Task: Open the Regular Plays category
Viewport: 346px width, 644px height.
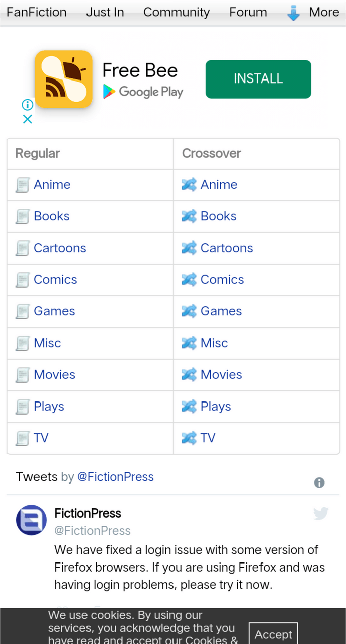Action: coord(49,407)
